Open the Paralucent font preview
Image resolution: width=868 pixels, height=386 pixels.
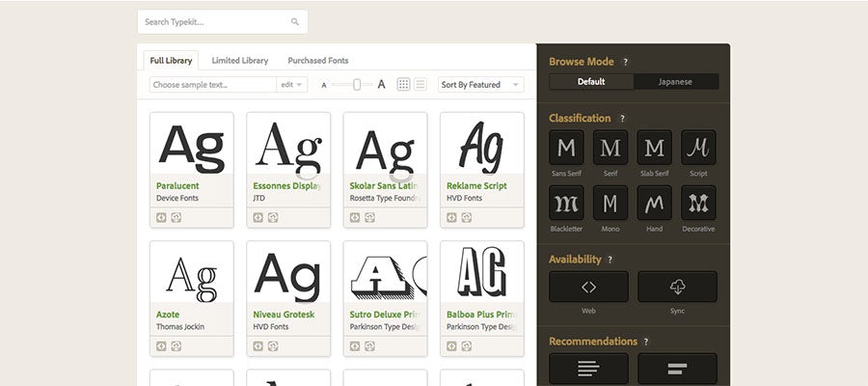tap(192, 144)
